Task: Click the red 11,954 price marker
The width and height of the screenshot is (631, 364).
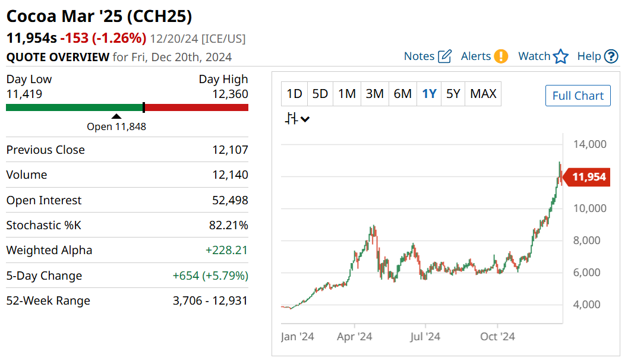Action: point(589,177)
